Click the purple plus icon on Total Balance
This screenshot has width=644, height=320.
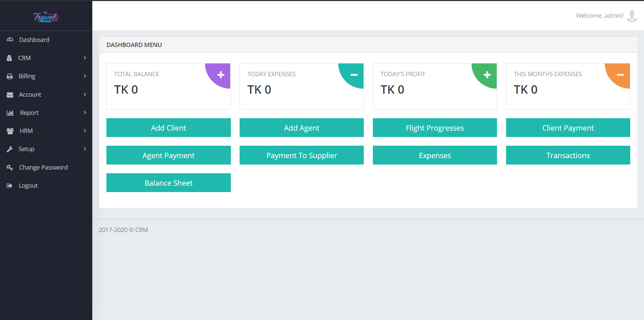coord(220,75)
